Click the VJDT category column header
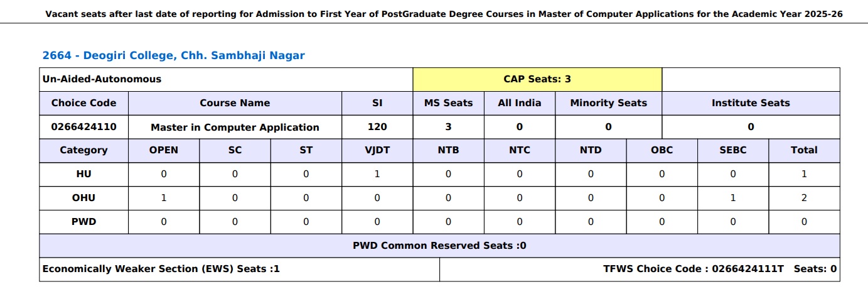The image size is (868, 306). 377,150
